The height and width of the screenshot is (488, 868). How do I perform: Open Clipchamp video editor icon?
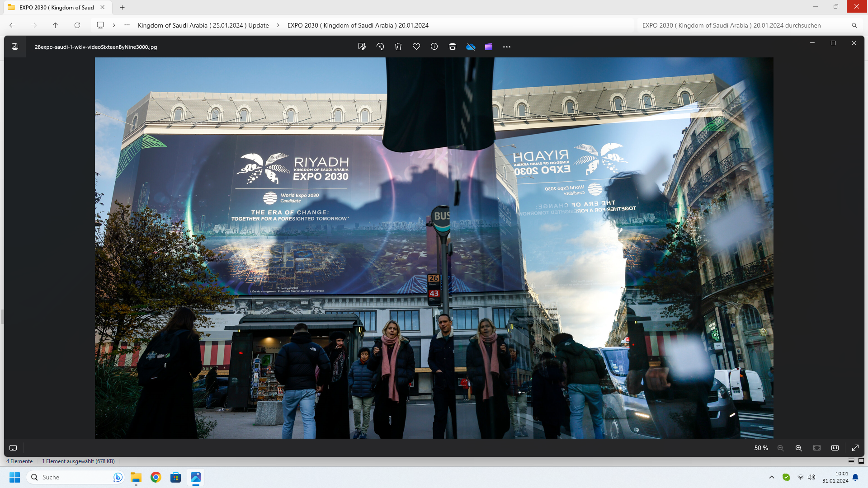pos(489,47)
